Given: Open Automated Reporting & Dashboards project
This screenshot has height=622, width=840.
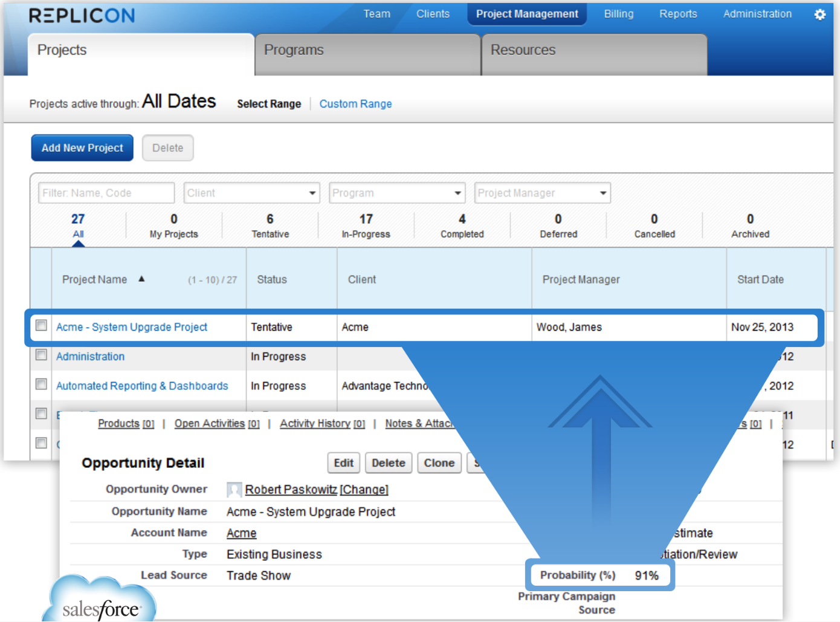Looking at the screenshot, I should (142, 386).
